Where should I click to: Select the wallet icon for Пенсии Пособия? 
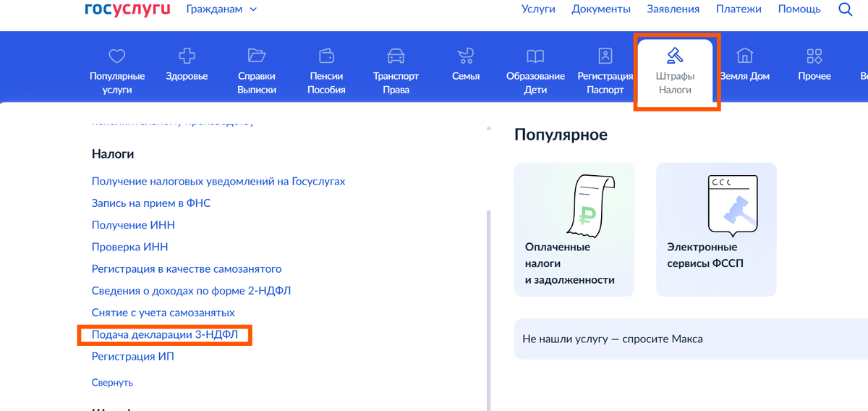click(x=326, y=56)
